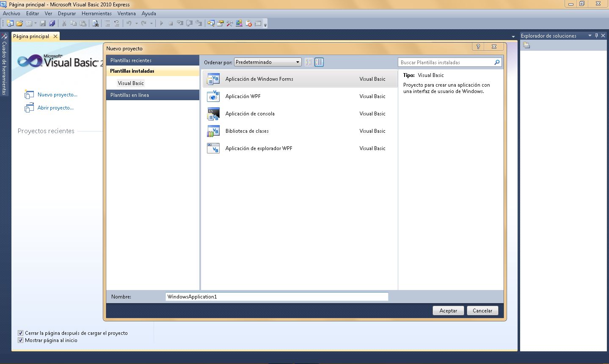The height and width of the screenshot is (364, 609).
Task: Open Undo history dropdown arrow
Action: click(136, 24)
